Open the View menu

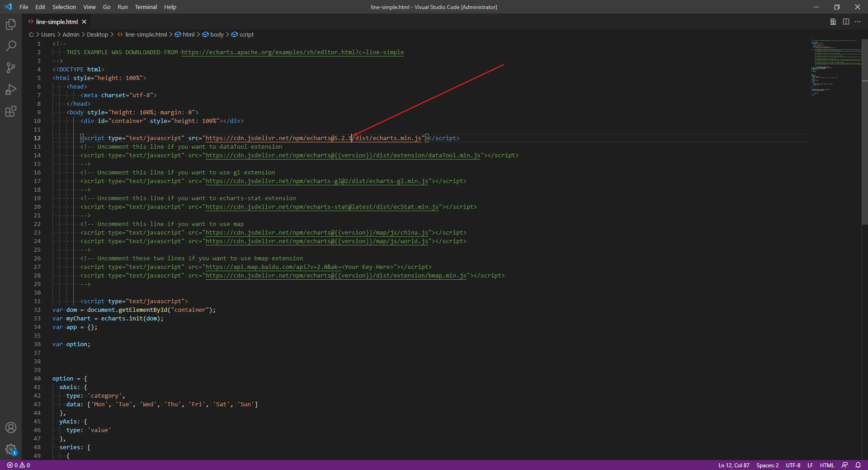pyautogui.click(x=90, y=7)
